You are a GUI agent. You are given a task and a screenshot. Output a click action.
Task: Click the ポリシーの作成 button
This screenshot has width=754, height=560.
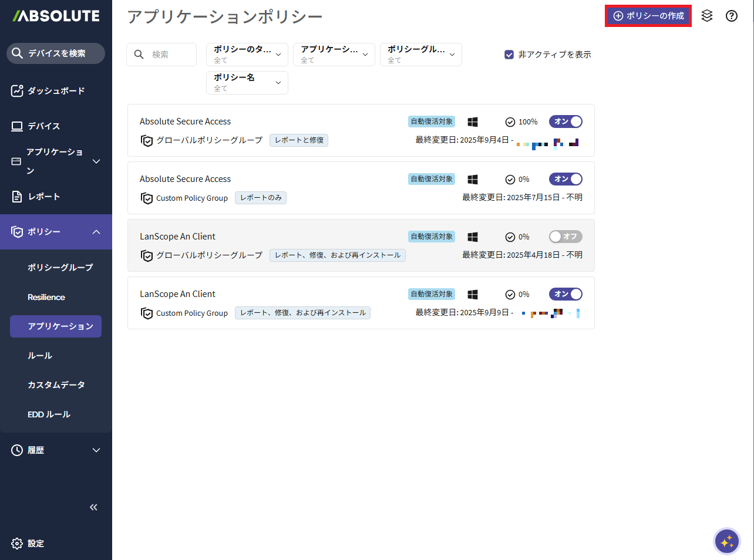648,16
